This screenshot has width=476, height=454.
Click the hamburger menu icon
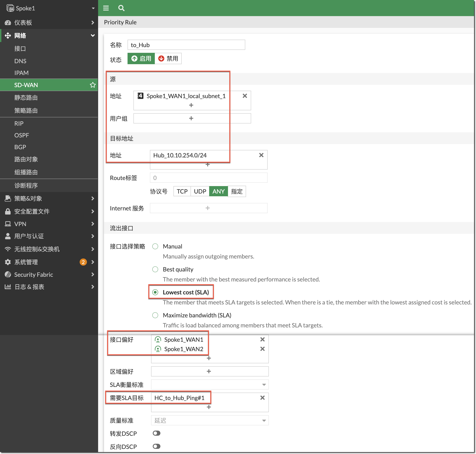(x=106, y=8)
